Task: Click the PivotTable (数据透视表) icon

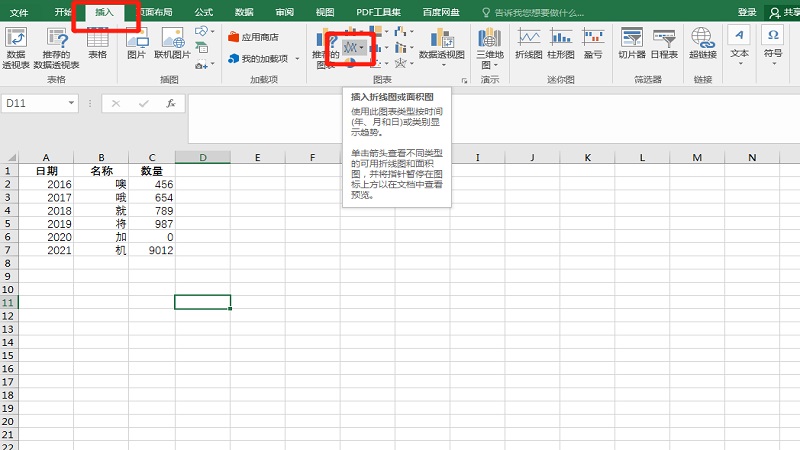Action: point(16,44)
